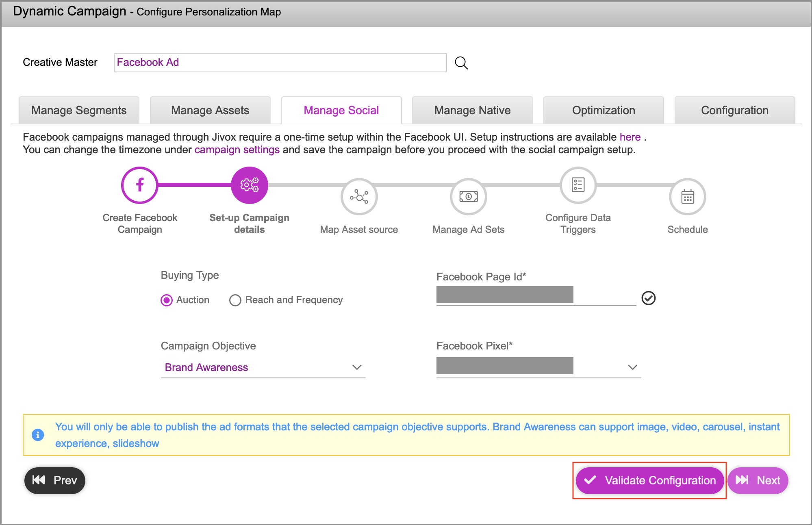Click the search magnifier beside Creative Master
Screen dimensions: 812x525
pos(461,63)
